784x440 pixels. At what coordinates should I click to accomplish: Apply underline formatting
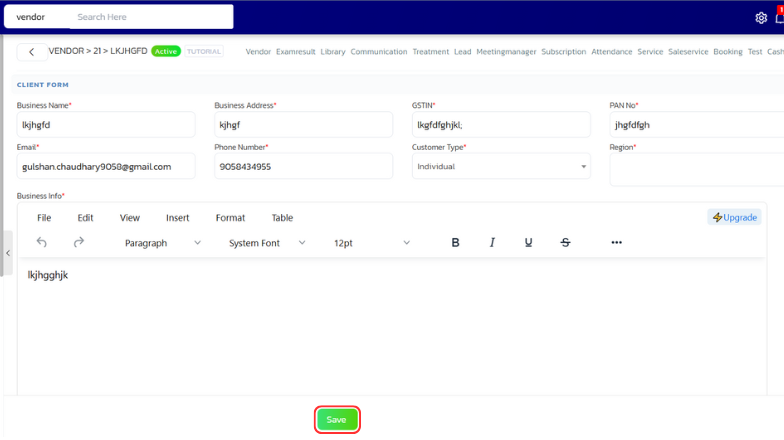coord(529,242)
